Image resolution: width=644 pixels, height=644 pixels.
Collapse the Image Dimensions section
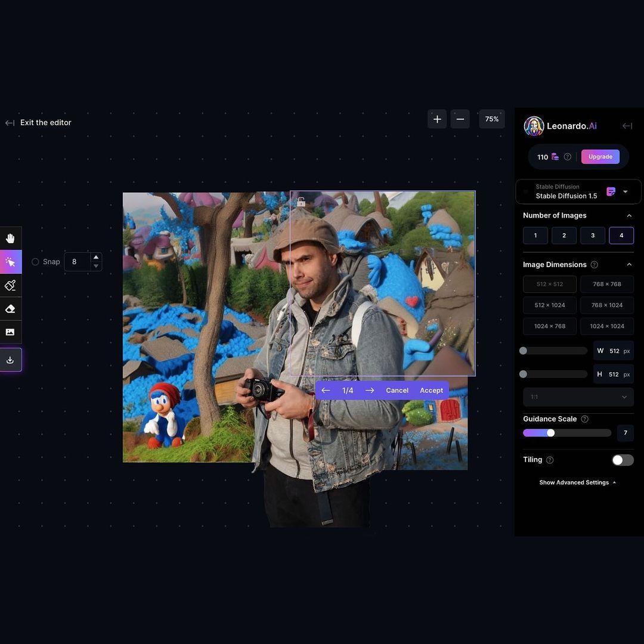(x=629, y=265)
